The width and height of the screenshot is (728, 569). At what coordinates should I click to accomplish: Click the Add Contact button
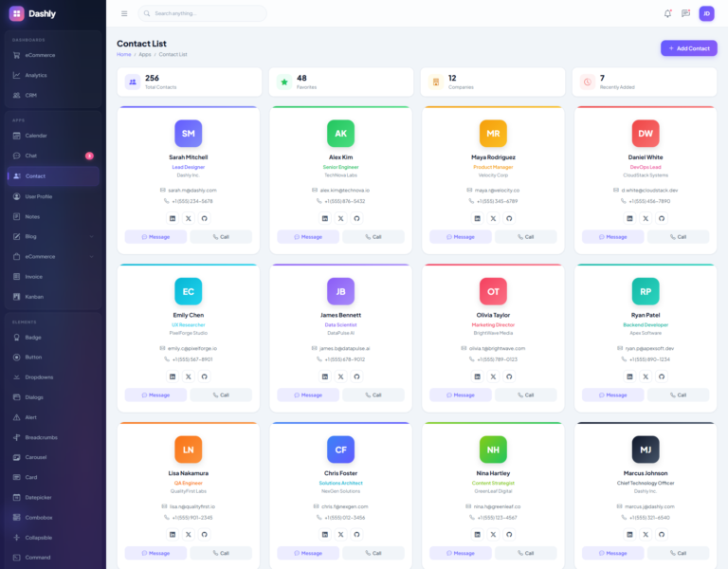[688, 47]
